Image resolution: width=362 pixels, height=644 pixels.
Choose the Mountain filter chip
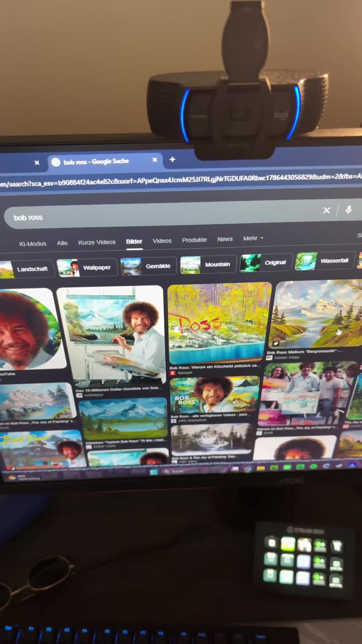tap(208, 265)
